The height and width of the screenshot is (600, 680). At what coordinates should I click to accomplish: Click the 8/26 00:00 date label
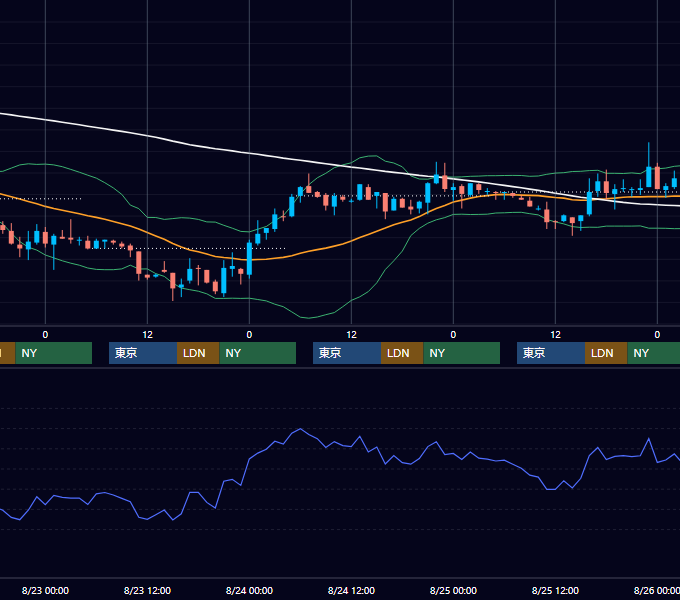pyautogui.click(x=657, y=590)
